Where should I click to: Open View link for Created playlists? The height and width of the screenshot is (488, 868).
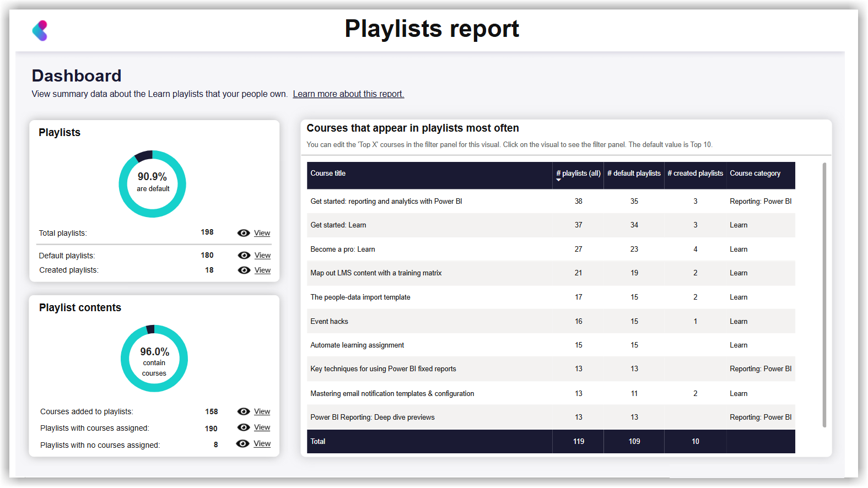tap(262, 270)
